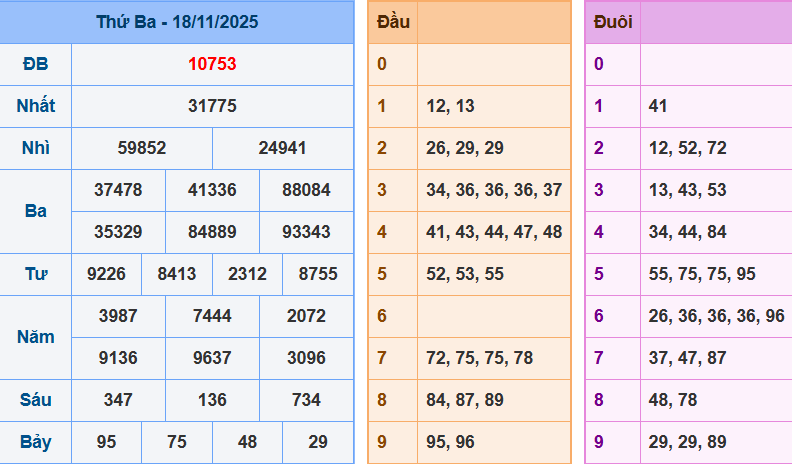Select the Tư prize number 8755
Image resolution: width=792 pixels, height=464 pixels.
click(318, 274)
